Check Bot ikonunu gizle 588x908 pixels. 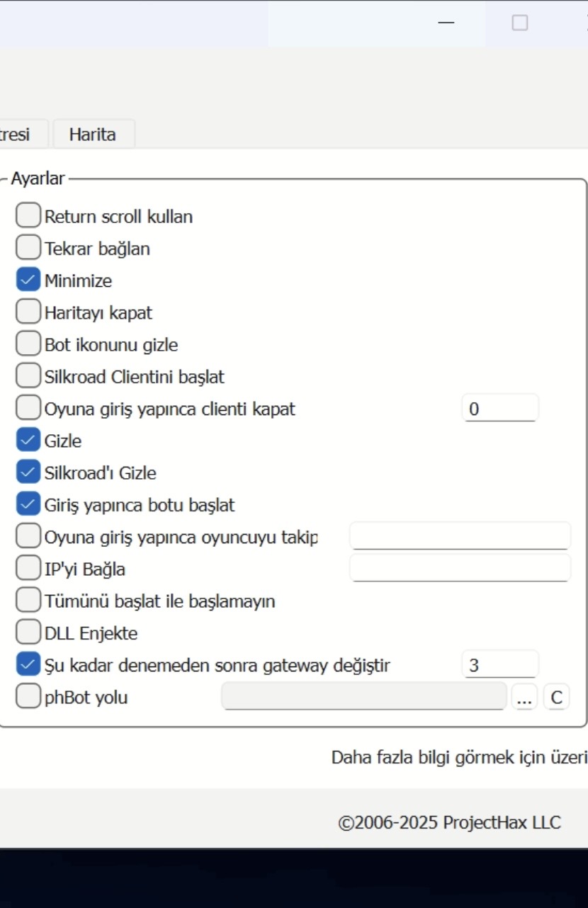pyautogui.click(x=28, y=345)
